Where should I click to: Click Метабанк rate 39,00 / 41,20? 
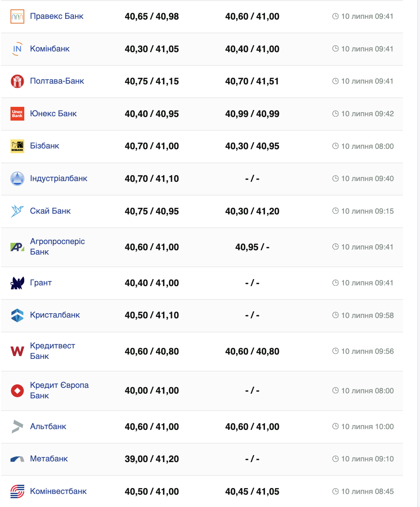(x=152, y=459)
